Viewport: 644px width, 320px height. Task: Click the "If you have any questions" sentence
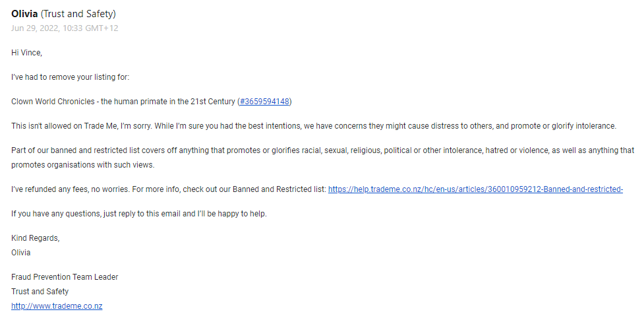coord(139,214)
